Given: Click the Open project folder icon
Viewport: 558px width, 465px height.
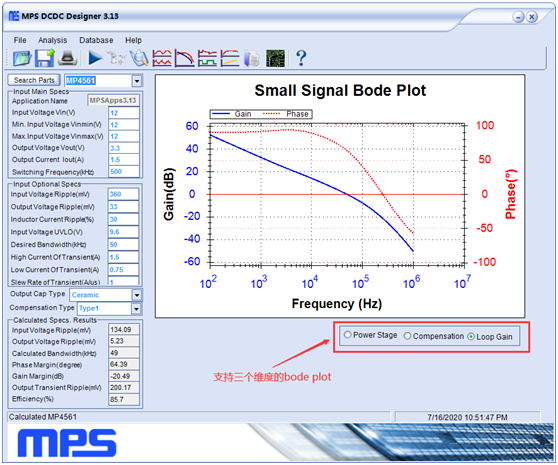Looking at the screenshot, I should click(x=22, y=58).
